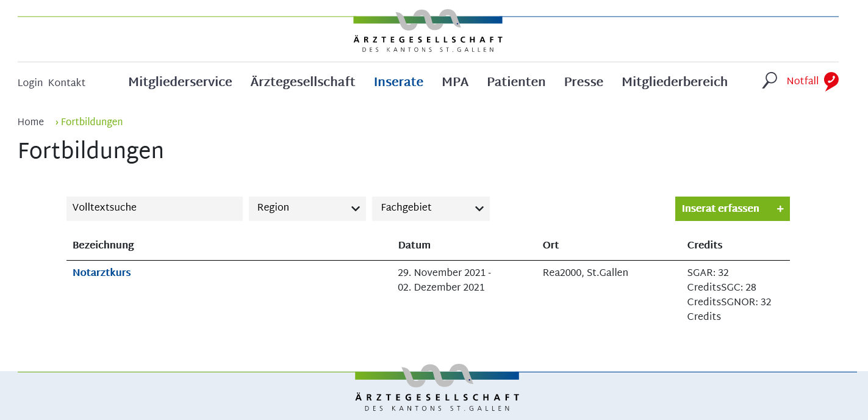This screenshot has height=420, width=868.
Task: Click the Login link
Action: coord(30,83)
